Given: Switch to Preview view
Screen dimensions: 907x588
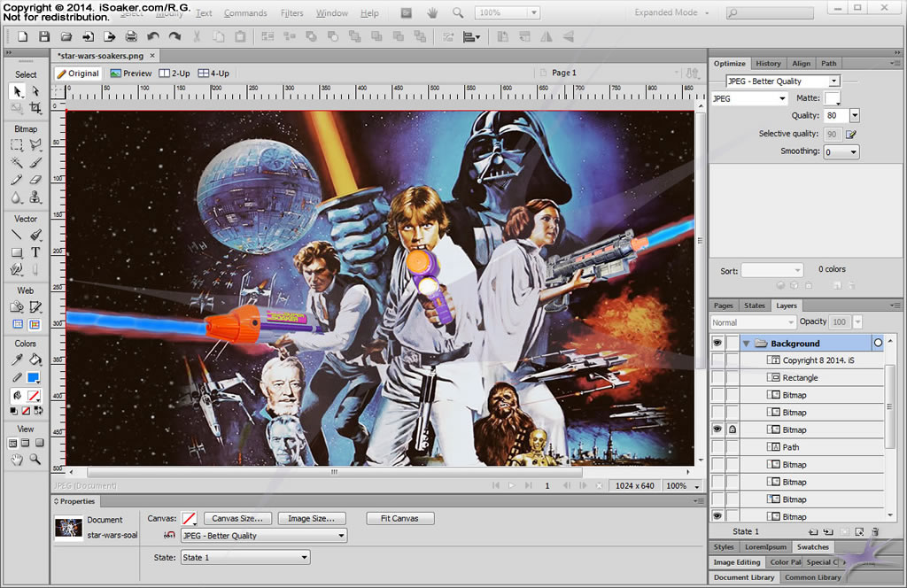Looking at the screenshot, I should (131, 73).
